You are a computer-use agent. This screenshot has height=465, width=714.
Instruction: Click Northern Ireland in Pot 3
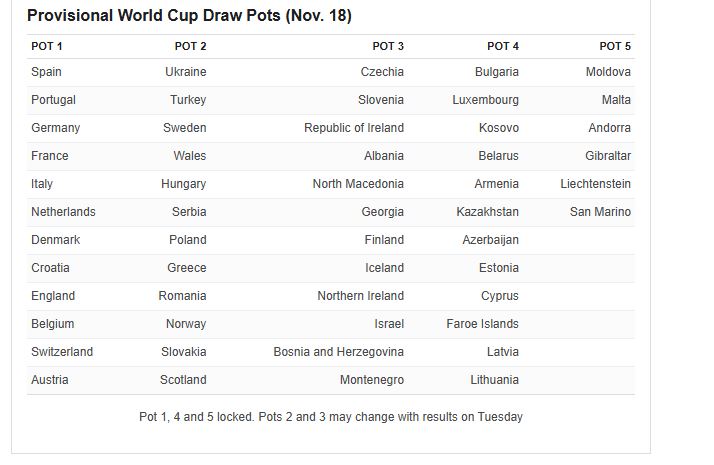361,296
